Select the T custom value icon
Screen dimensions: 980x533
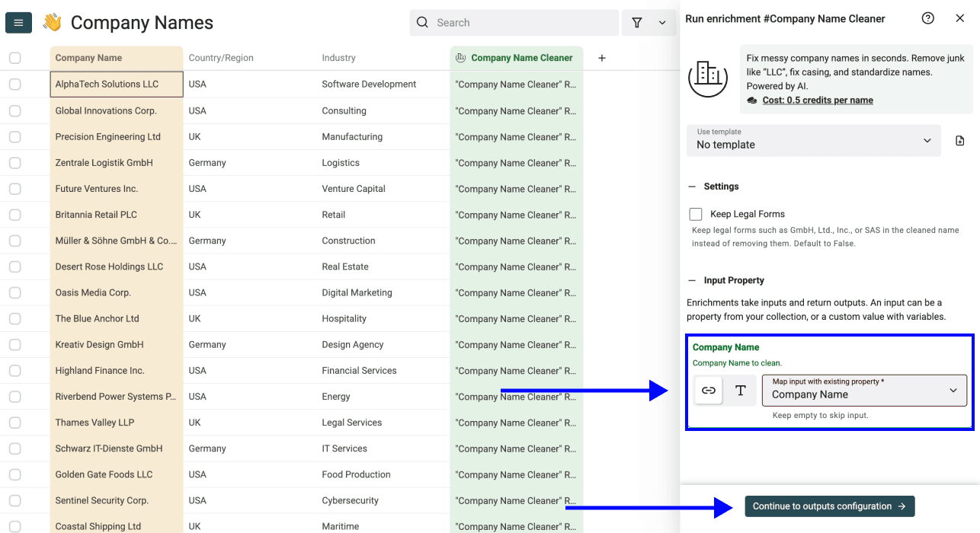point(739,390)
